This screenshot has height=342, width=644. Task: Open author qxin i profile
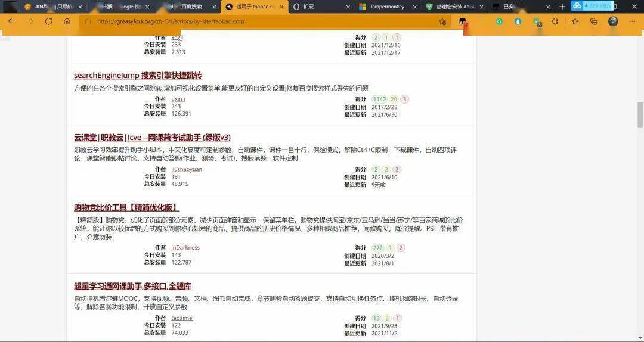[x=178, y=99]
